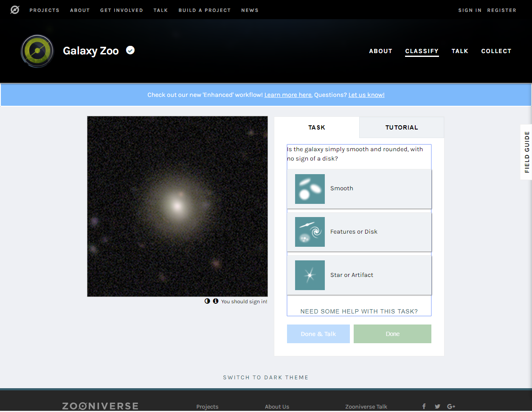Follow the 'Learn more here' banner link

coord(288,95)
